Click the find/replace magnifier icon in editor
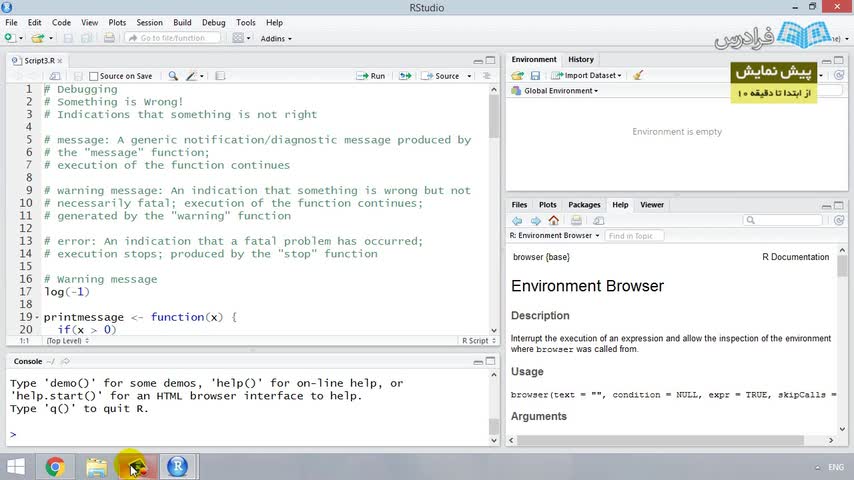This screenshot has width=854, height=480. (173, 76)
